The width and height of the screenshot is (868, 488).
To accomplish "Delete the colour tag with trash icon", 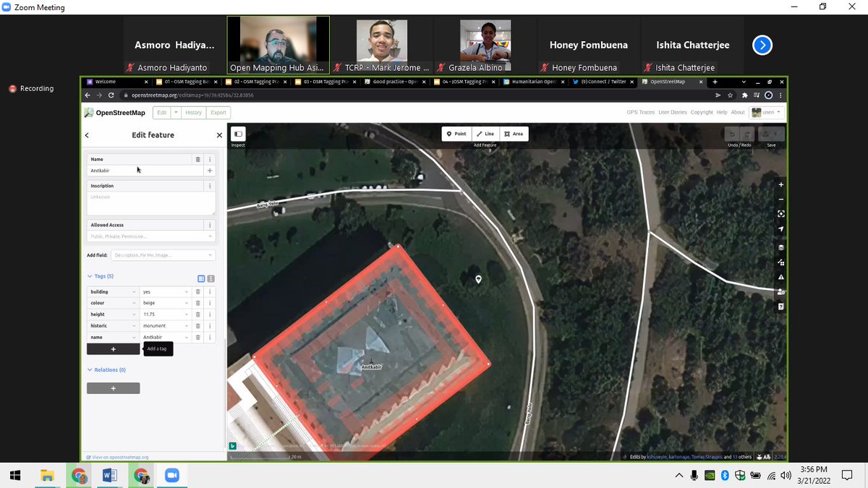I will click(x=197, y=303).
